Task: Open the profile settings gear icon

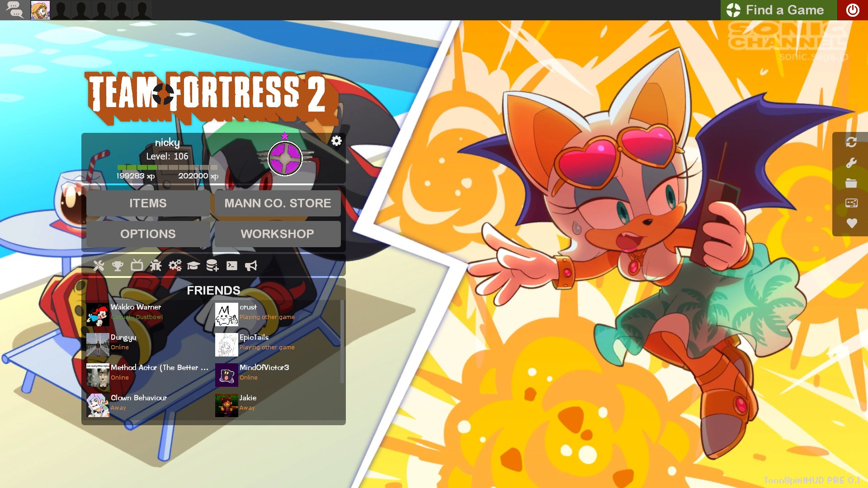Action: pos(336,141)
